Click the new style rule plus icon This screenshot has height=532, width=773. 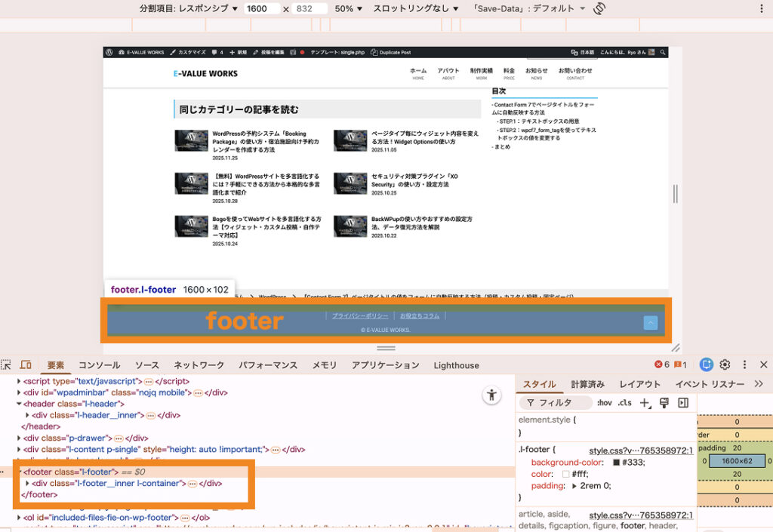pos(645,403)
